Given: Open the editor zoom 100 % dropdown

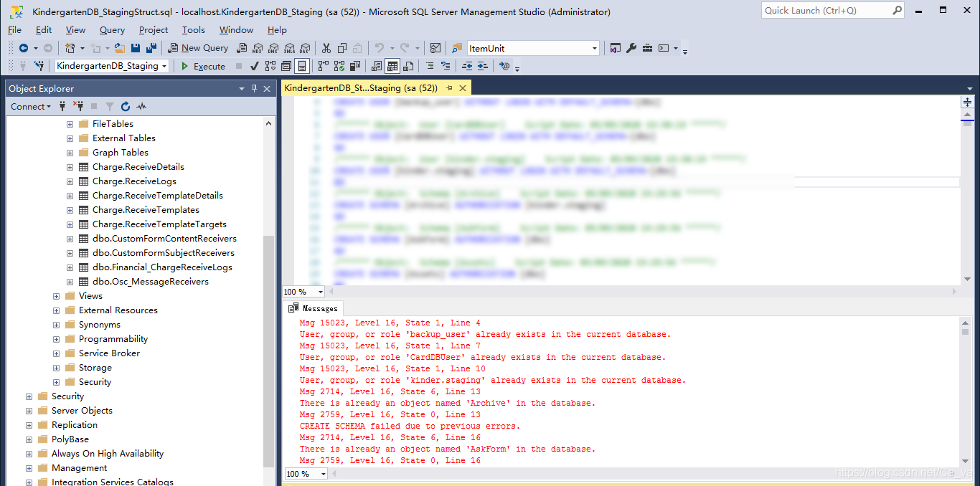Looking at the screenshot, I should [320, 292].
